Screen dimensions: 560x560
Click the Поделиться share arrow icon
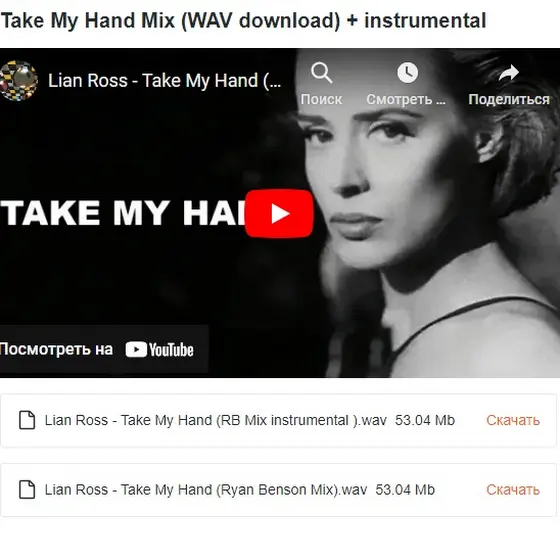[509, 72]
